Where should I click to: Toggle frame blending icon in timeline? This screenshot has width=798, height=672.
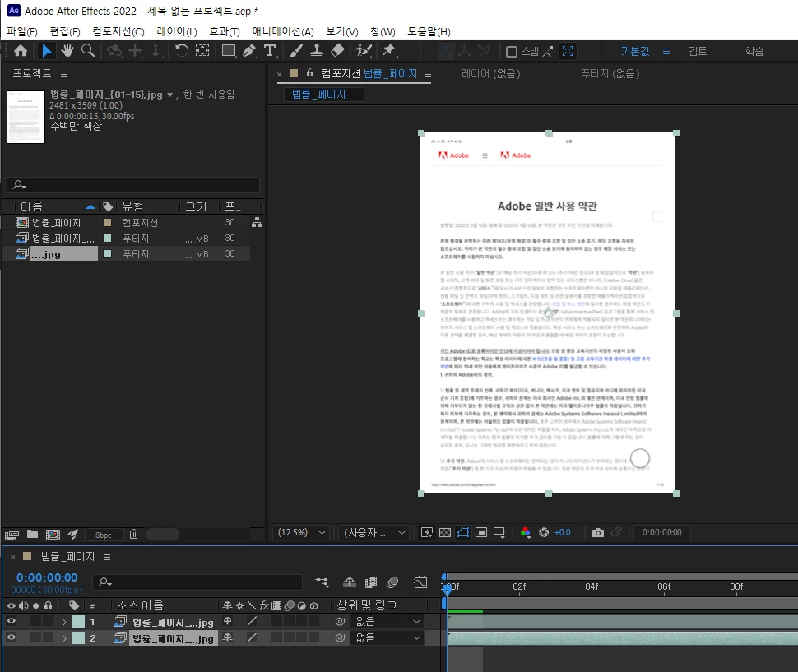(371, 582)
